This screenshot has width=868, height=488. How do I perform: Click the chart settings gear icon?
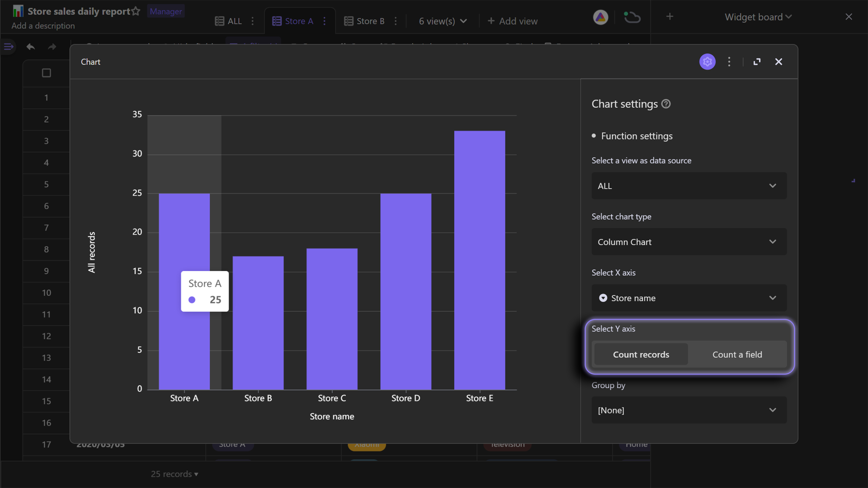[x=708, y=61]
